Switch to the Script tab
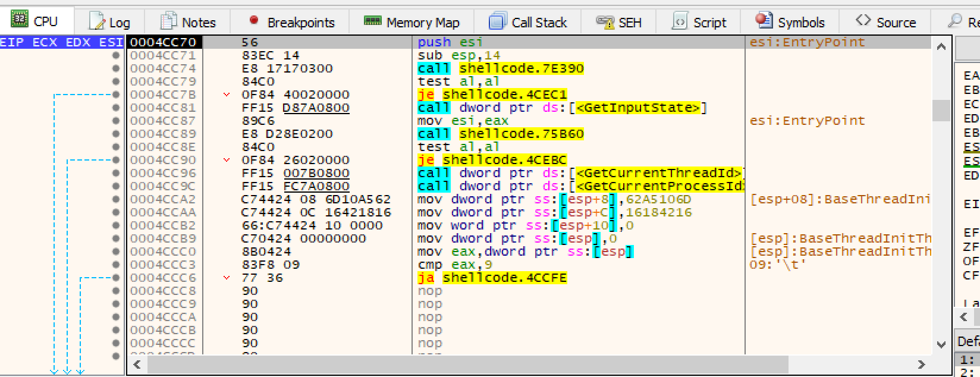Screen dimensions: 980x377 [699, 23]
